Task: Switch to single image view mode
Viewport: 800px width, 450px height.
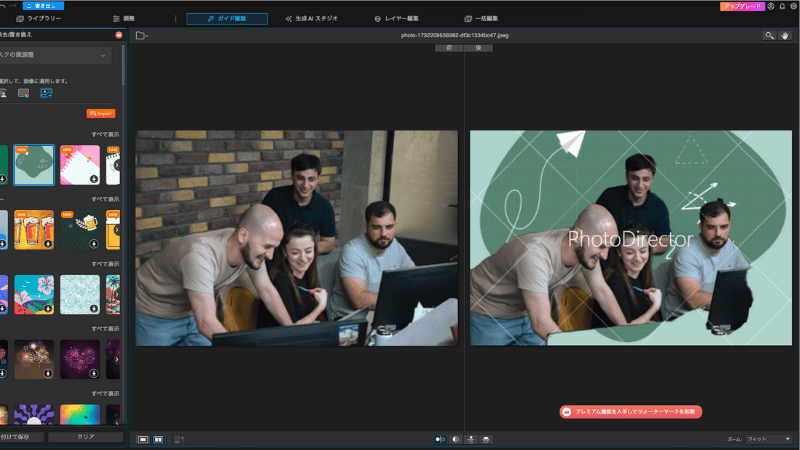Action: pos(143,439)
